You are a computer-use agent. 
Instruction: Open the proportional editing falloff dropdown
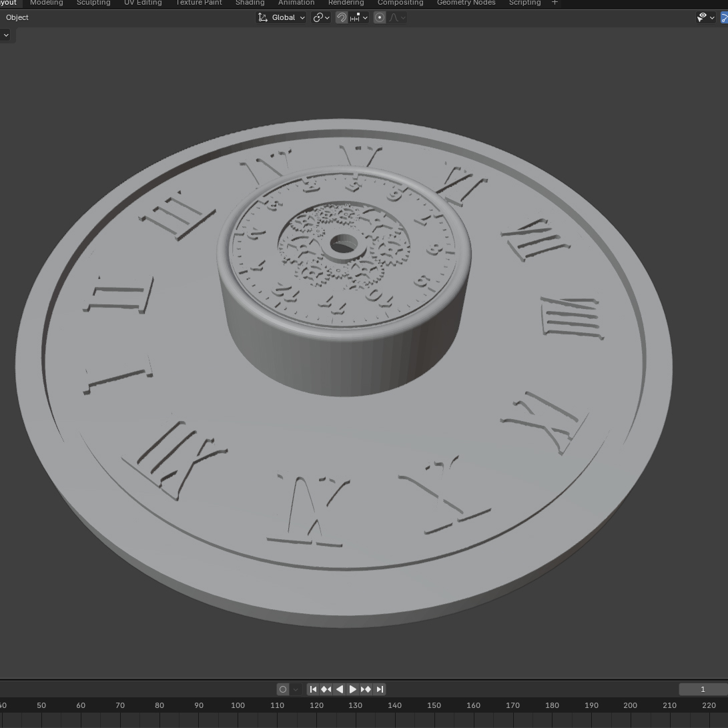(x=397, y=17)
